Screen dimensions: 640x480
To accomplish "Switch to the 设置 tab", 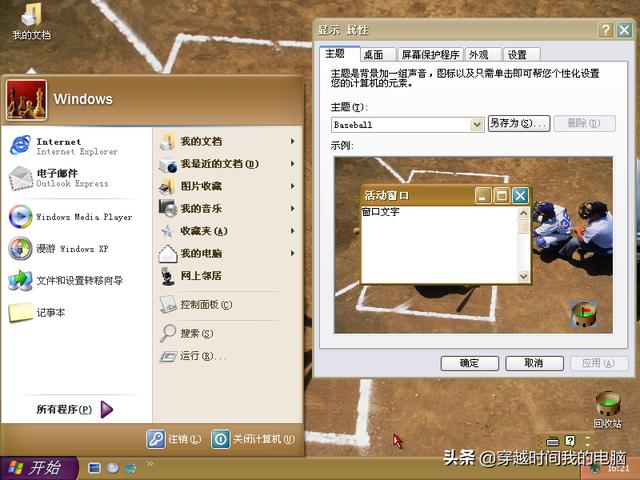I will pyautogui.click(x=521, y=54).
